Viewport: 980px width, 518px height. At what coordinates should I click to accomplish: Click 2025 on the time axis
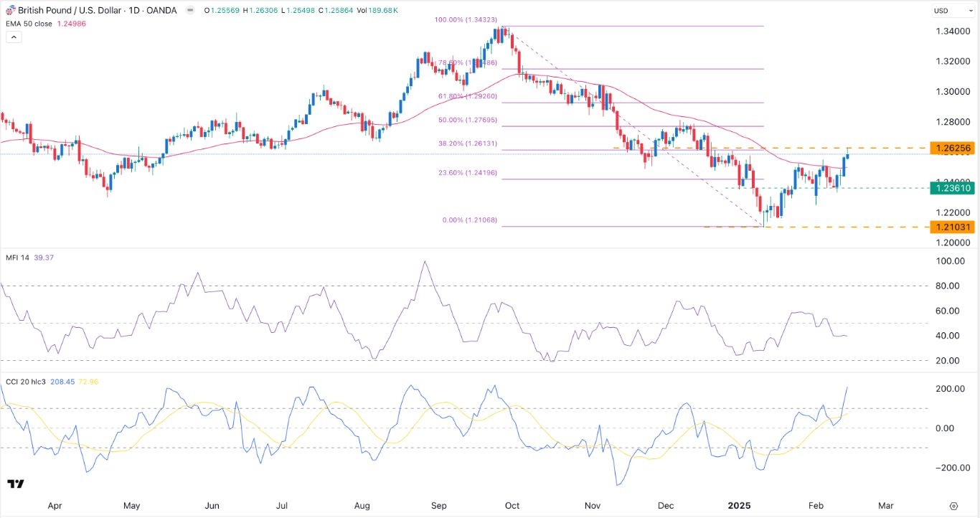(x=738, y=505)
